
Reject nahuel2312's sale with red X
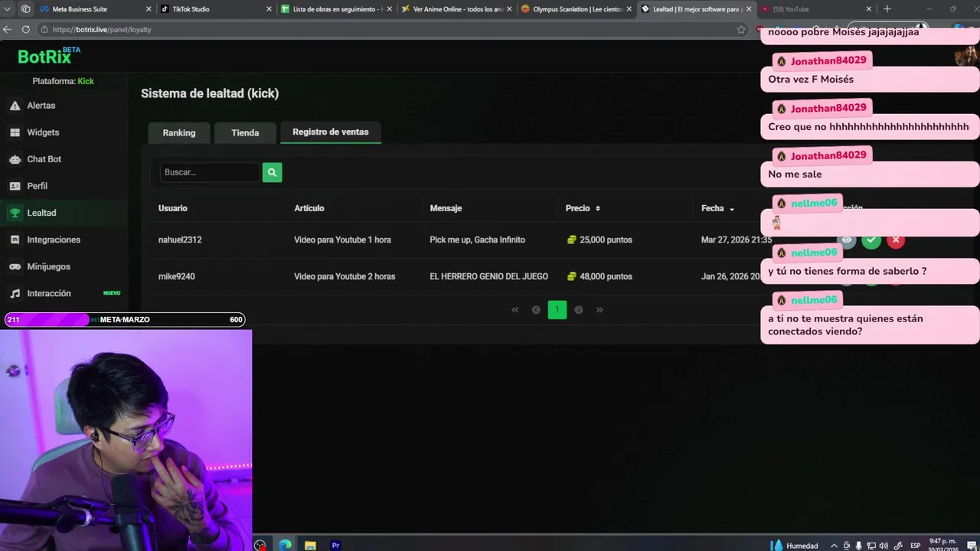click(896, 240)
